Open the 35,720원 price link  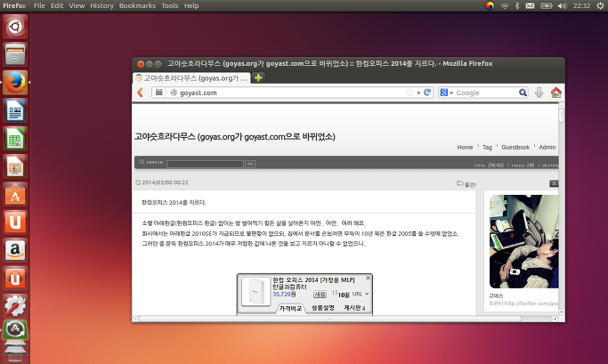click(x=284, y=295)
